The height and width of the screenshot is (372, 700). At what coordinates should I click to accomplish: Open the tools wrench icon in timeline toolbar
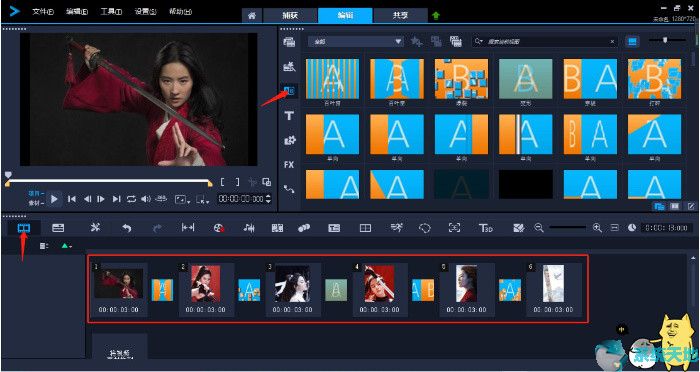pos(95,228)
